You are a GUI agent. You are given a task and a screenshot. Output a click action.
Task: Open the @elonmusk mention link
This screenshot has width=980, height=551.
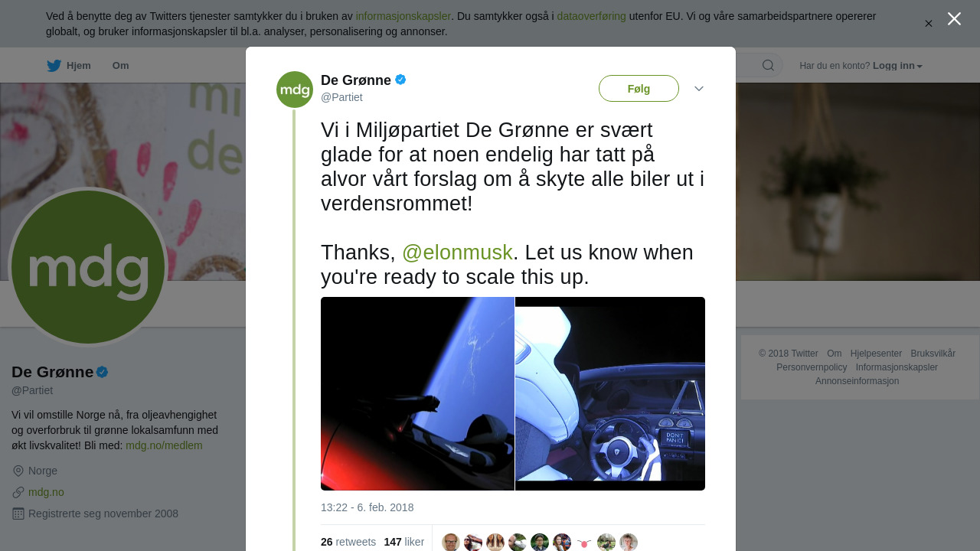[457, 253]
